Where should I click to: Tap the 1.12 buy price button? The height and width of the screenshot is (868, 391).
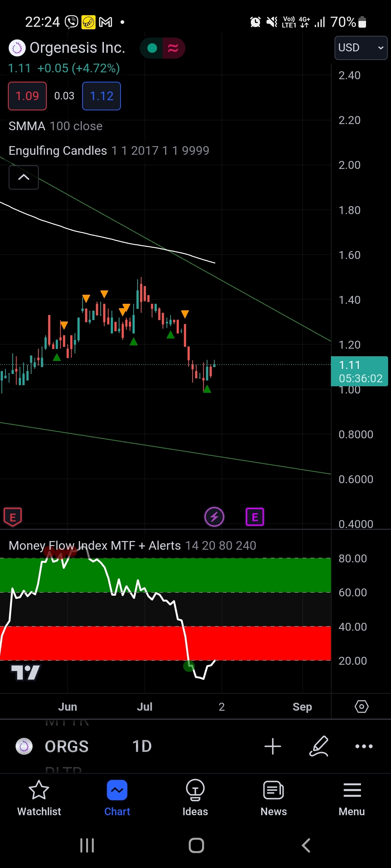coord(101,96)
